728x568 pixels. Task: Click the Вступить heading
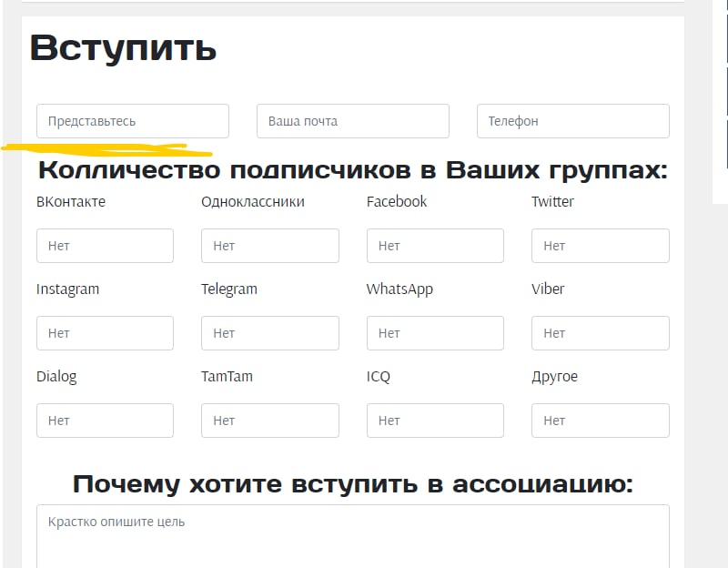123,49
